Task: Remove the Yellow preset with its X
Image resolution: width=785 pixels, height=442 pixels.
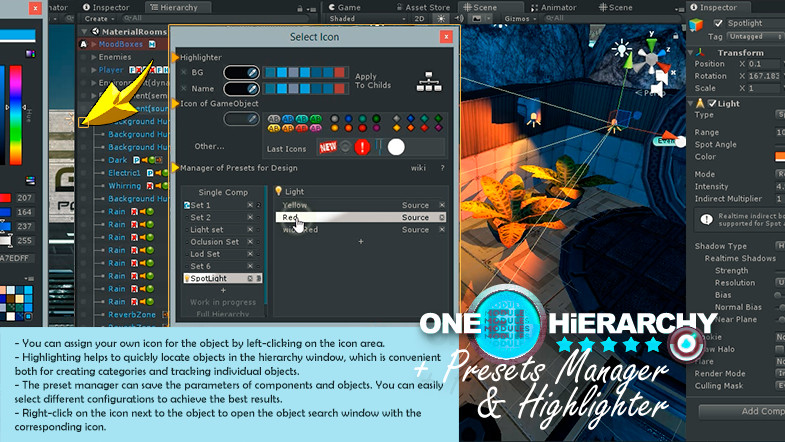Action: point(442,205)
